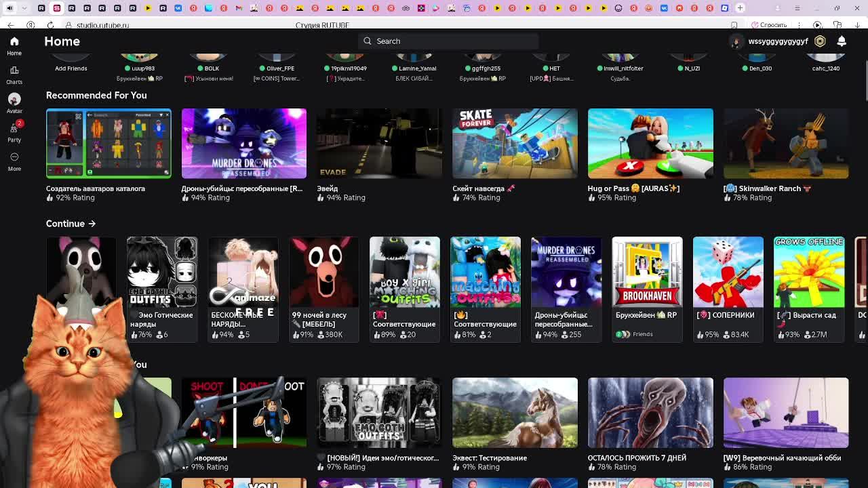The height and width of the screenshot is (488, 868).
Task: Continue 99 ночей в лесу game tile
Action: tap(323, 289)
